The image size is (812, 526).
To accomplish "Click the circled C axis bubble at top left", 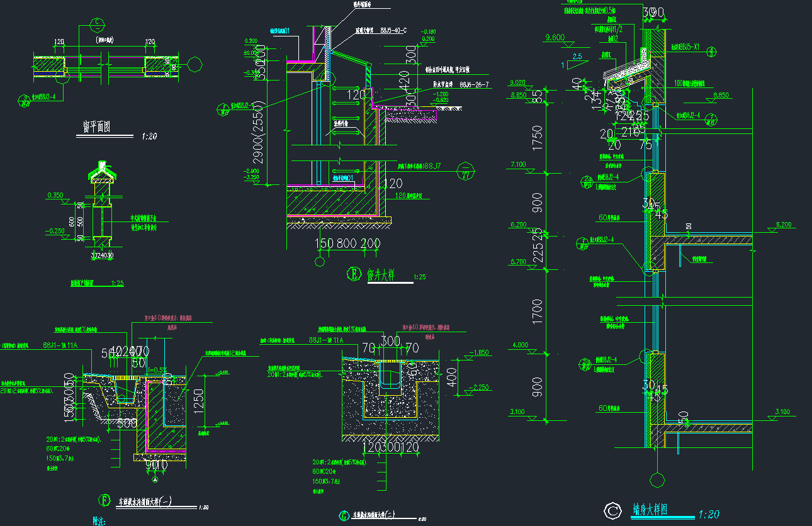I will click(97, 25).
